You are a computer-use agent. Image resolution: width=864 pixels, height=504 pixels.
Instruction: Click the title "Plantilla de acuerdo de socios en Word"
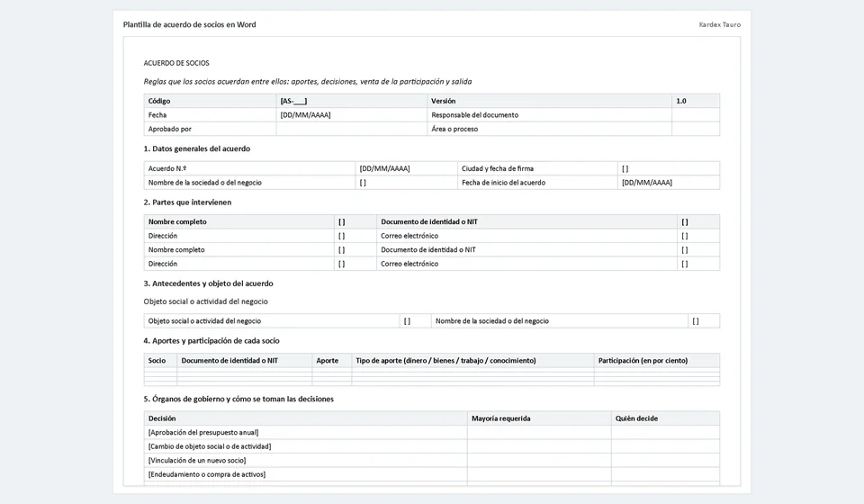190,25
